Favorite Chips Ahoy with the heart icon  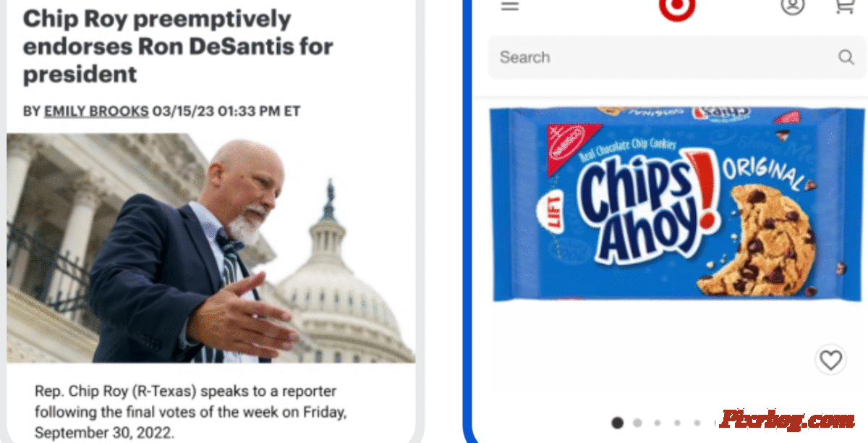[x=830, y=360]
